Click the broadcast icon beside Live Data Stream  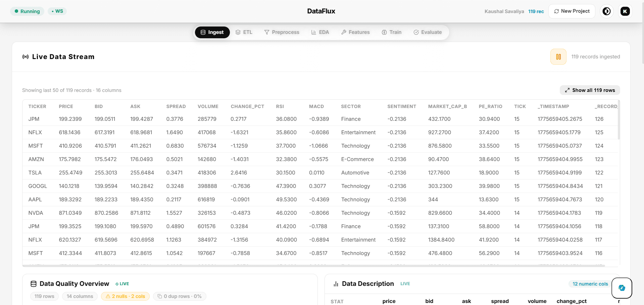click(26, 56)
